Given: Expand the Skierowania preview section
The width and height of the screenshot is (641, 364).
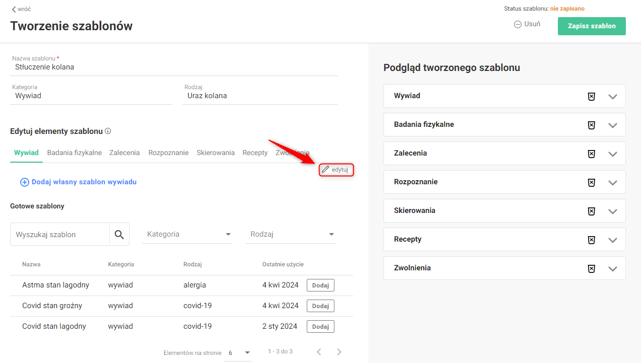Looking at the screenshot, I should click(x=613, y=211).
